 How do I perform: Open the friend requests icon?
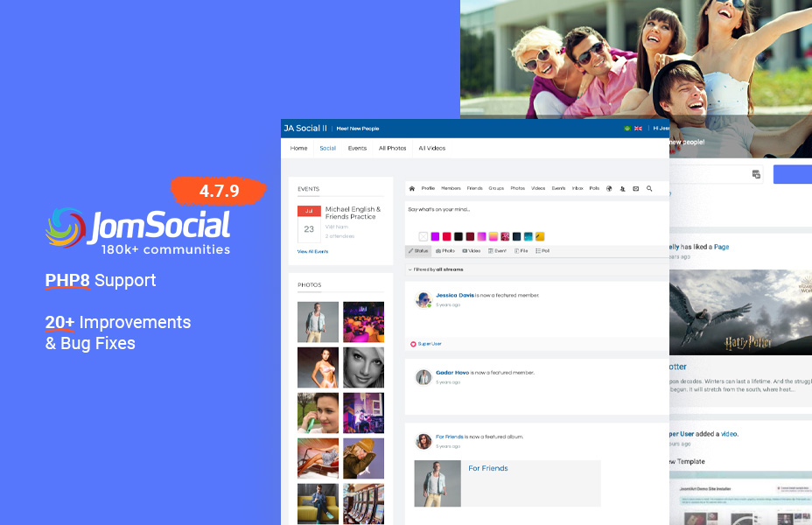tap(622, 188)
